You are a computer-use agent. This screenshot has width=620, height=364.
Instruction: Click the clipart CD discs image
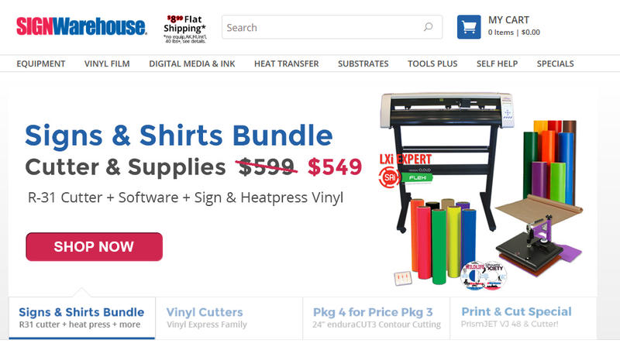click(484, 275)
